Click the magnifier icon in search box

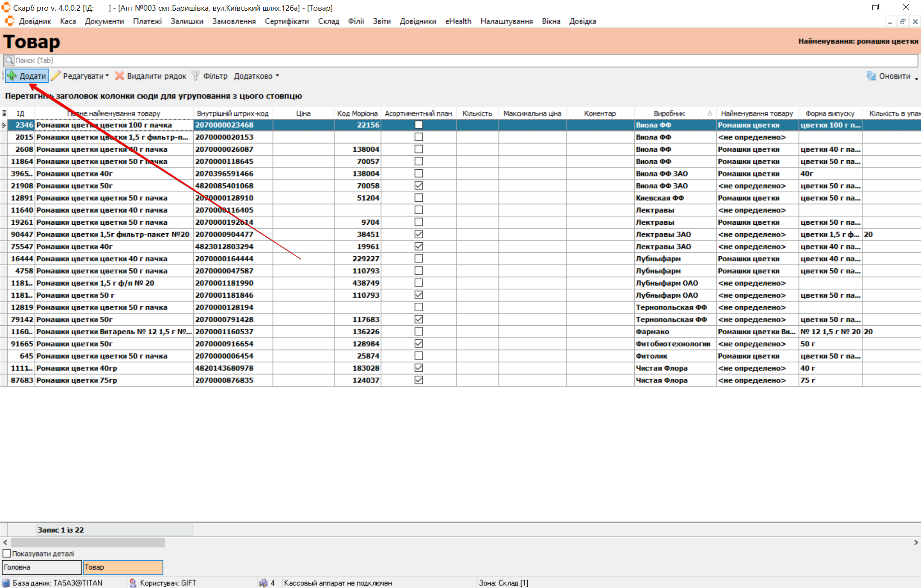(x=9, y=60)
